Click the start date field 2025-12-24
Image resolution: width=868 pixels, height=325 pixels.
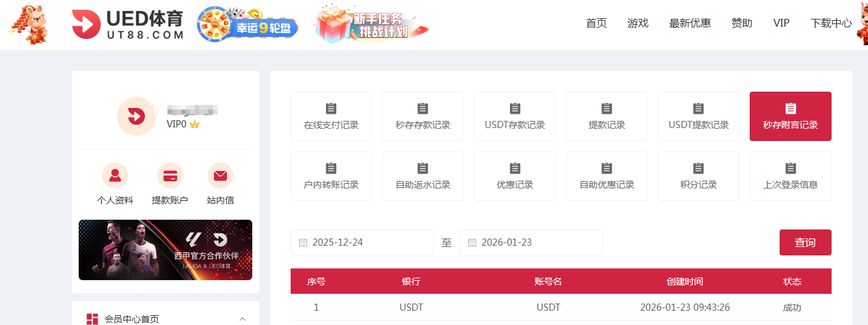(362, 242)
